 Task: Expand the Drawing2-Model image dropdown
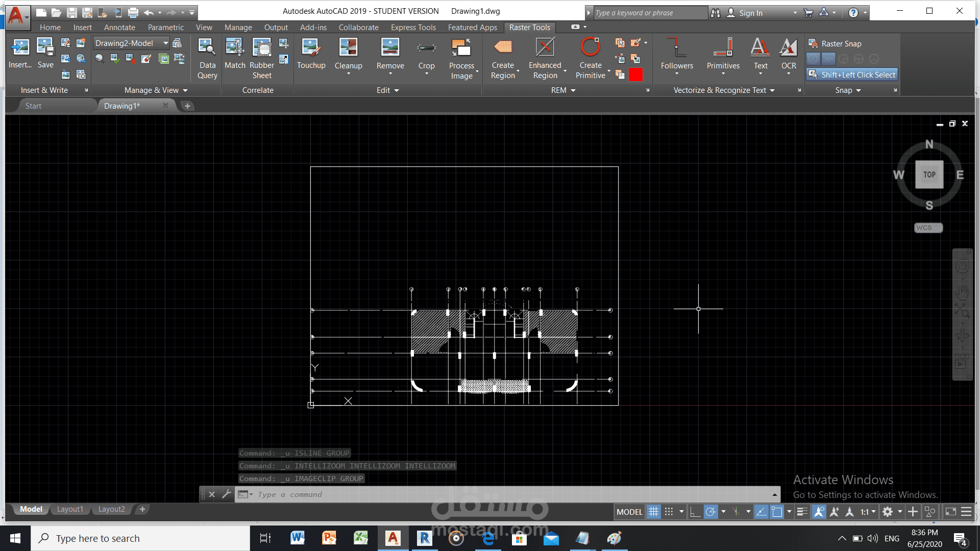click(165, 43)
